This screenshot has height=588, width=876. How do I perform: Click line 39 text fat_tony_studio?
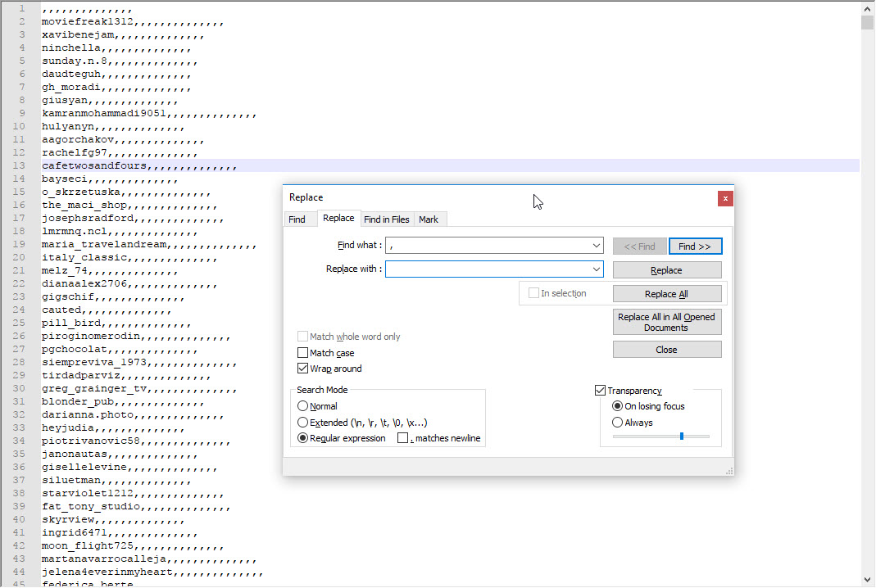[91, 506]
